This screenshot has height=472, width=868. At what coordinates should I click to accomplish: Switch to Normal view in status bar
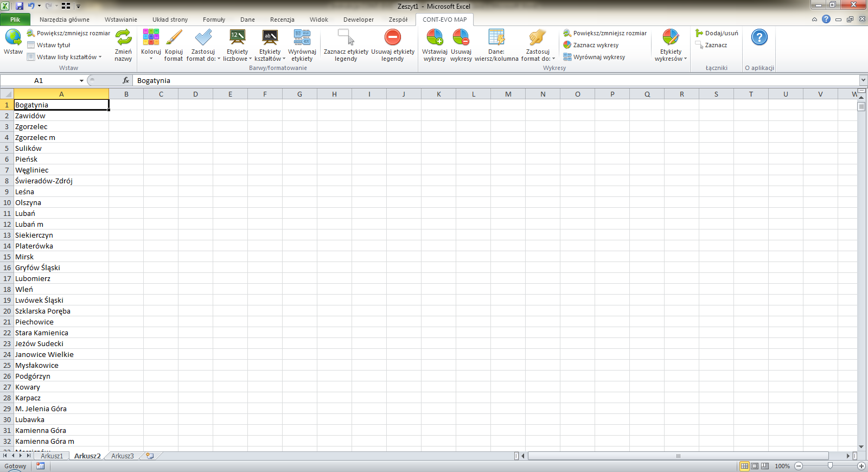(x=744, y=466)
